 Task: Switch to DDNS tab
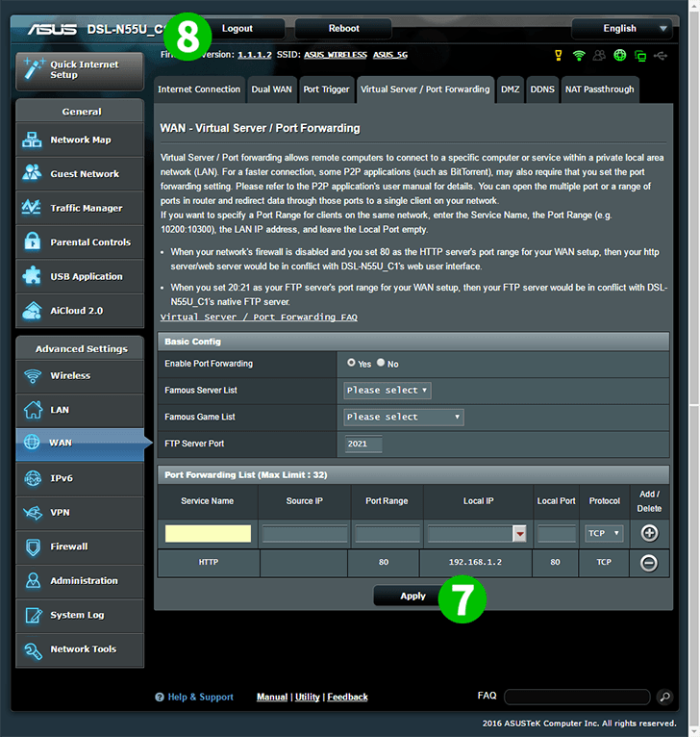(542, 89)
